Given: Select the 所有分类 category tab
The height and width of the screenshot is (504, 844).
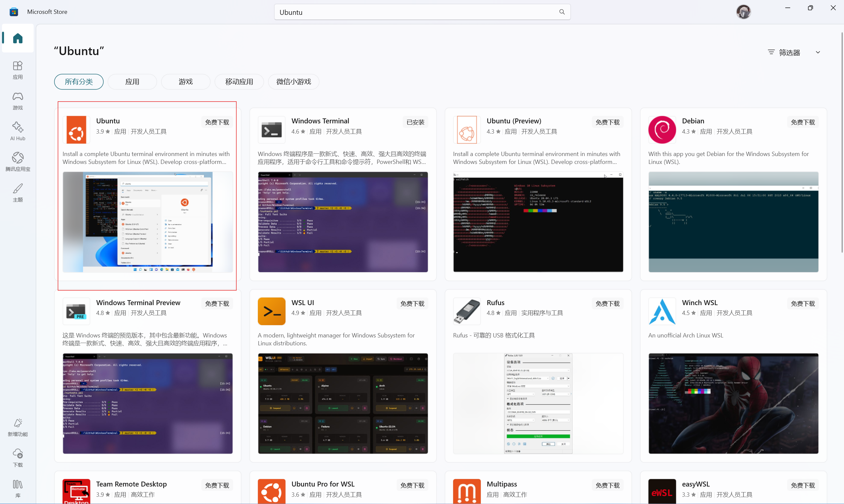Looking at the screenshot, I should coord(79,82).
